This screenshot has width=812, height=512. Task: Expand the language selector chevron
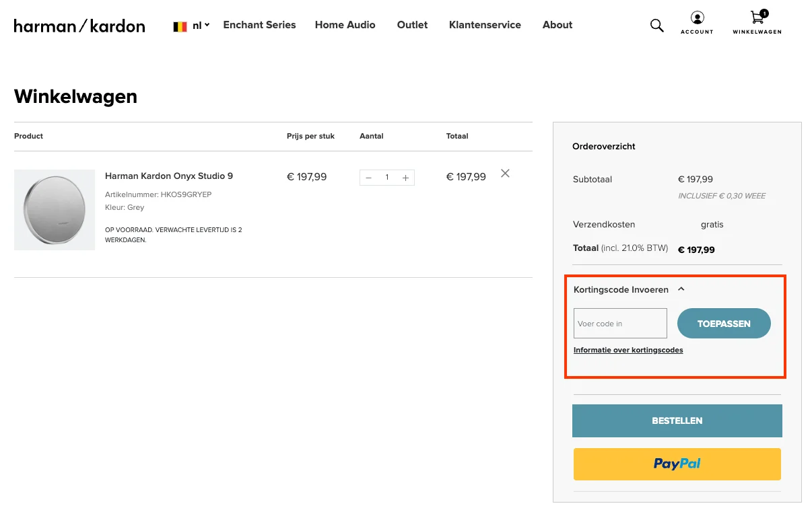206,26
